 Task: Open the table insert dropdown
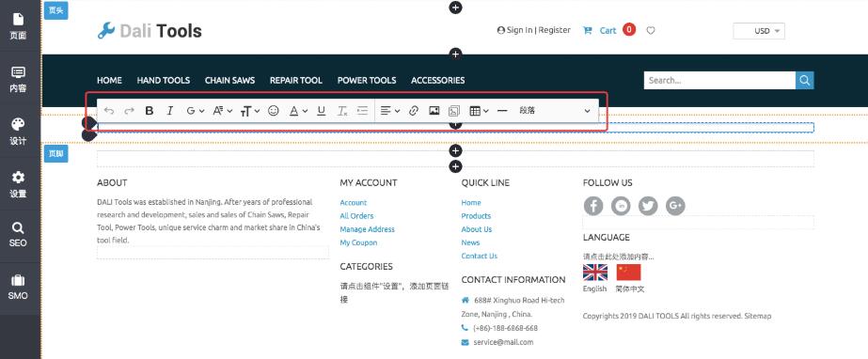point(479,111)
